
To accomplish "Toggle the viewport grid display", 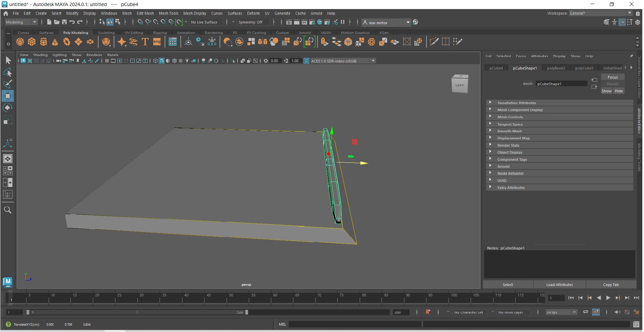I will (107, 61).
